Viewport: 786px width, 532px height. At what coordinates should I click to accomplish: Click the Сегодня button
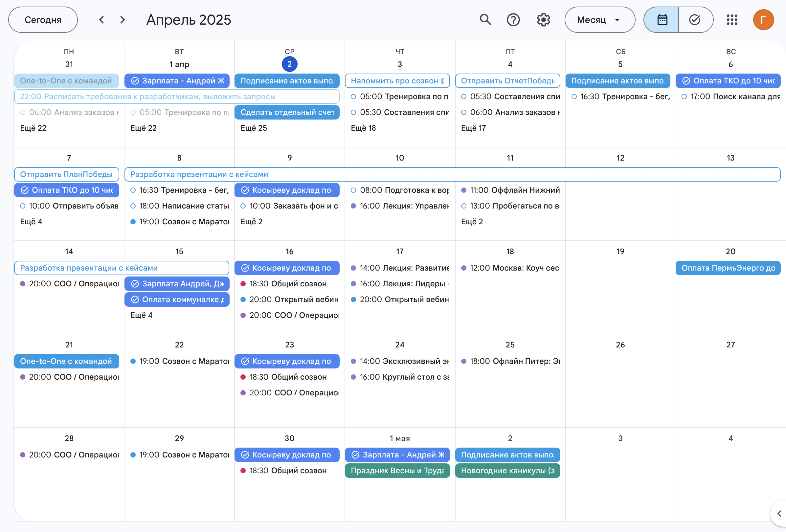(43, 20)
